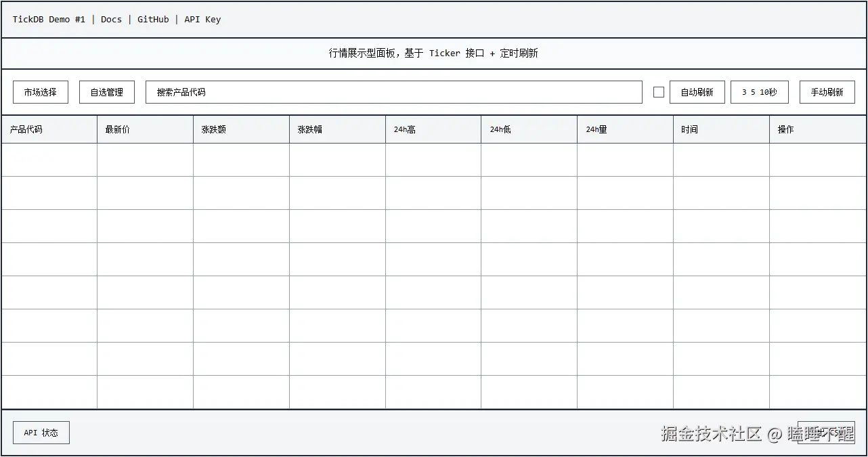Enable the auto-refresh checkbox
The width and height of the screenshot is (868, 457).
point(657,91)
